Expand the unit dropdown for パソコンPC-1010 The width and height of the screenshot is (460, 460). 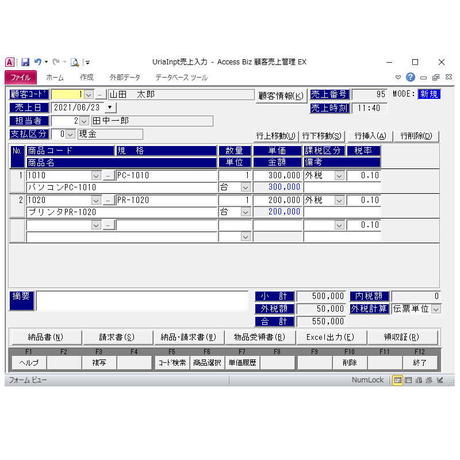[x=245, y=188]
